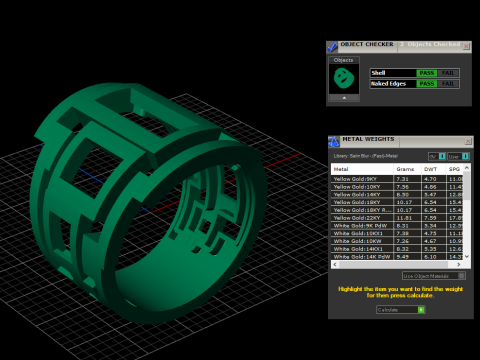Select the Yellow Gold:18KY R... row
Screen dimensions: 480x360
(397, 210)
